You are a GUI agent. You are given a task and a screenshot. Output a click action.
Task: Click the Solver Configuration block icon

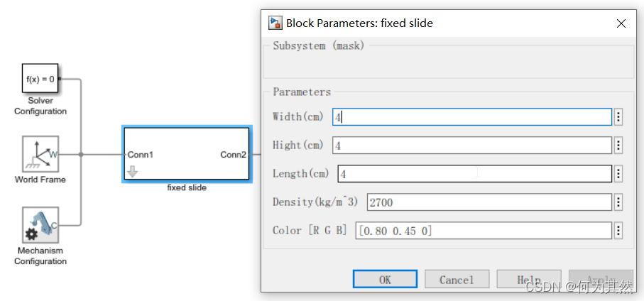40,79
